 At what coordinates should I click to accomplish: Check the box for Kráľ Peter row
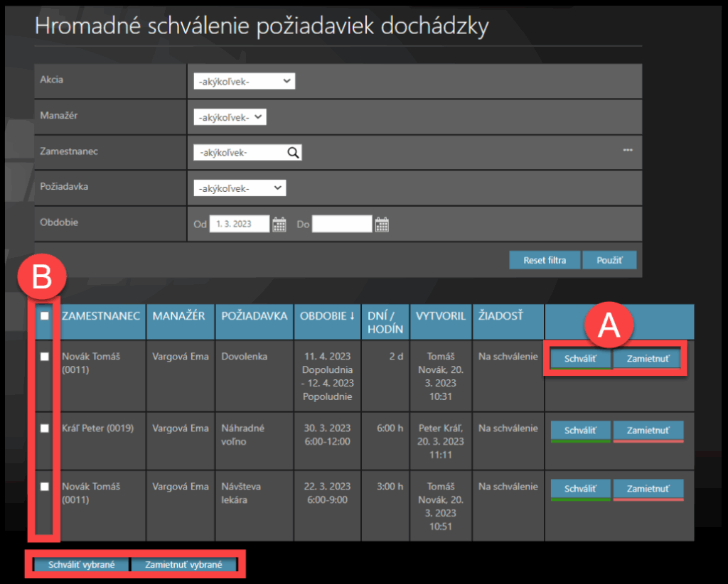(x=45, y=428)
